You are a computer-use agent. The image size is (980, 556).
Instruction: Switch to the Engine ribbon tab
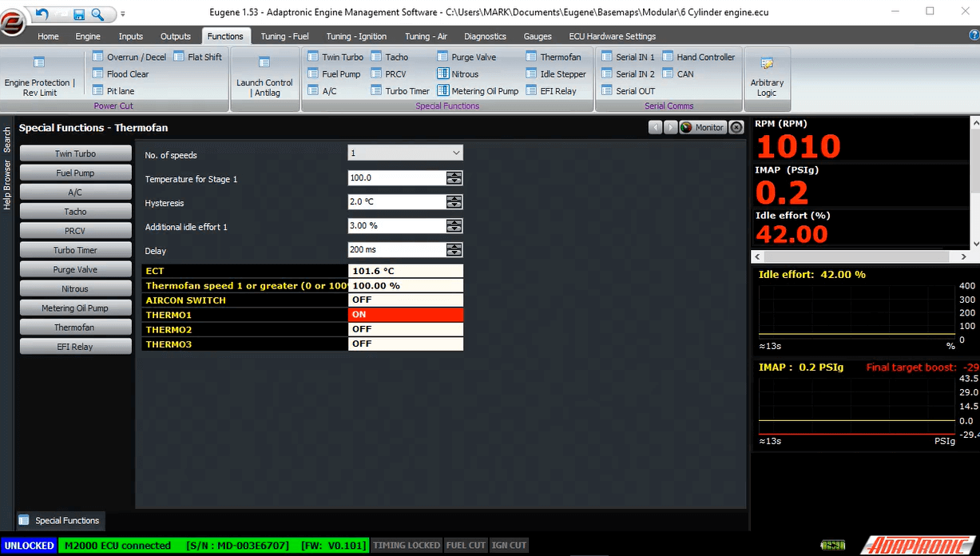(88, 36)
